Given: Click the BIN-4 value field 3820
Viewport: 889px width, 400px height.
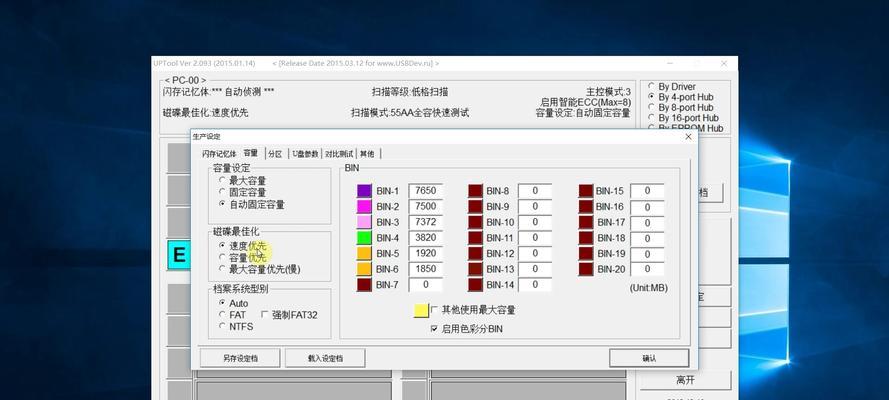Looking at the screenshot, I should coord(425,237).
